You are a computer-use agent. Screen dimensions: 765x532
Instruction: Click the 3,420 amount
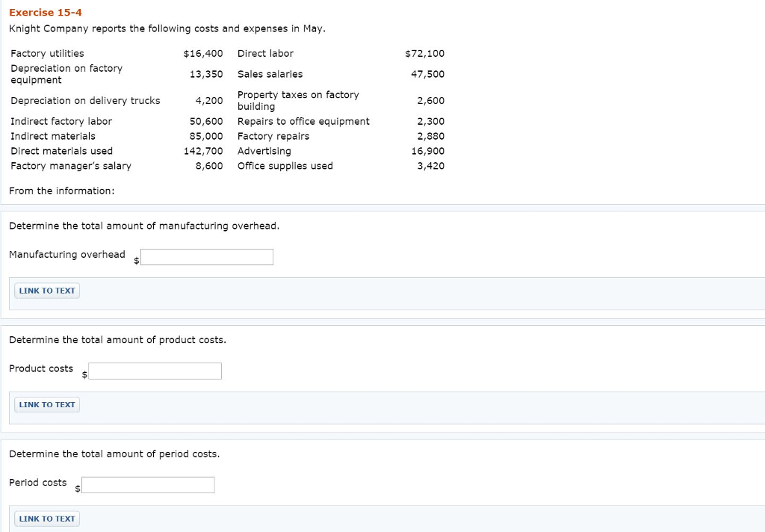[431, 166]
